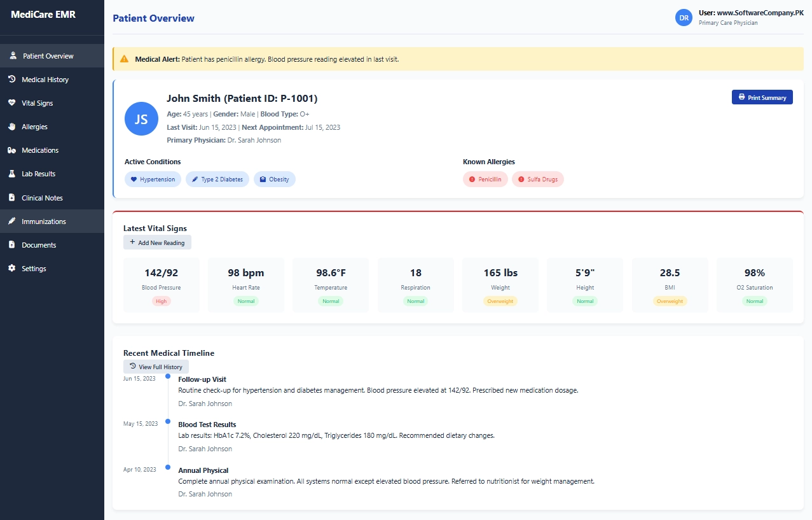812x520 pixels.
Task: Click the Hypertension condition tag
Action: pyautogui.click(x=153, y=179)
